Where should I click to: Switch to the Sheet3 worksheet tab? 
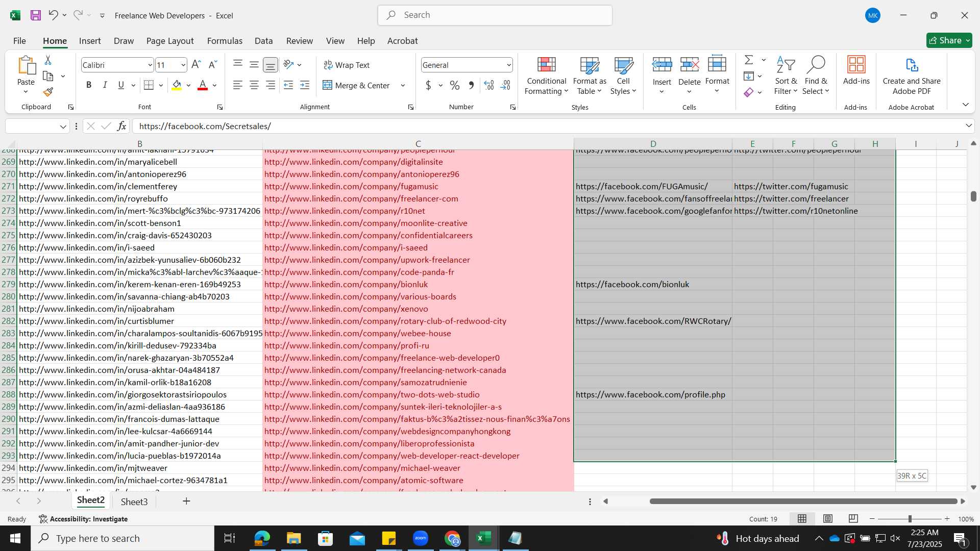pos(134,502)
